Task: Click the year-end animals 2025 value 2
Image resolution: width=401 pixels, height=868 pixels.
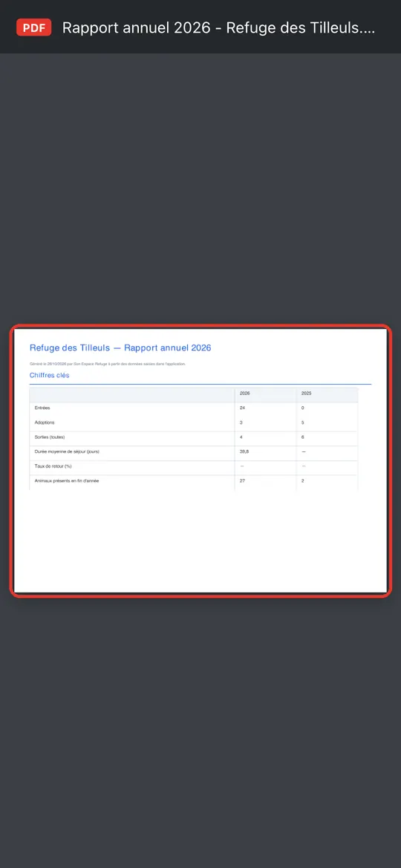Action: (x=302, y=480)
